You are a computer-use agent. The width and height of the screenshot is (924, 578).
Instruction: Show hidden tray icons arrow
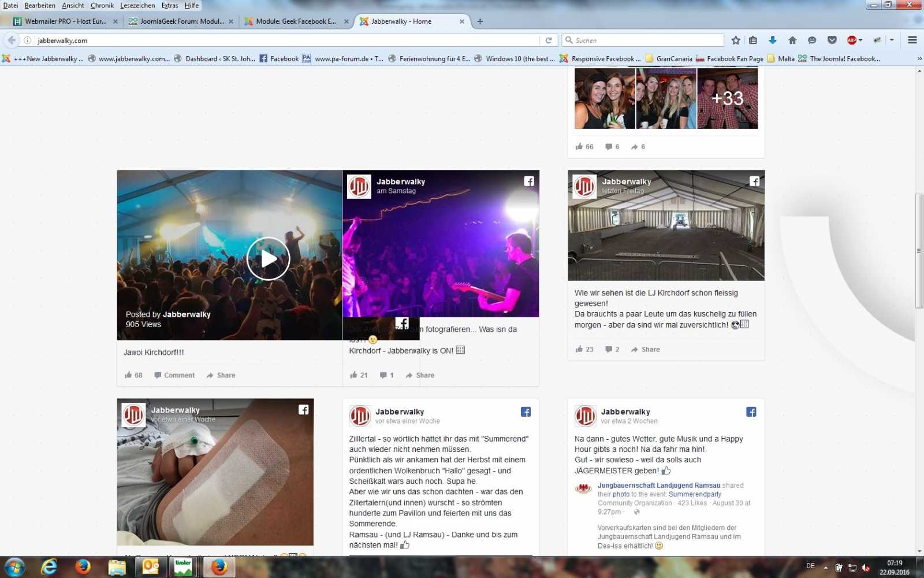pyautogui.click(x=825, y=568)
